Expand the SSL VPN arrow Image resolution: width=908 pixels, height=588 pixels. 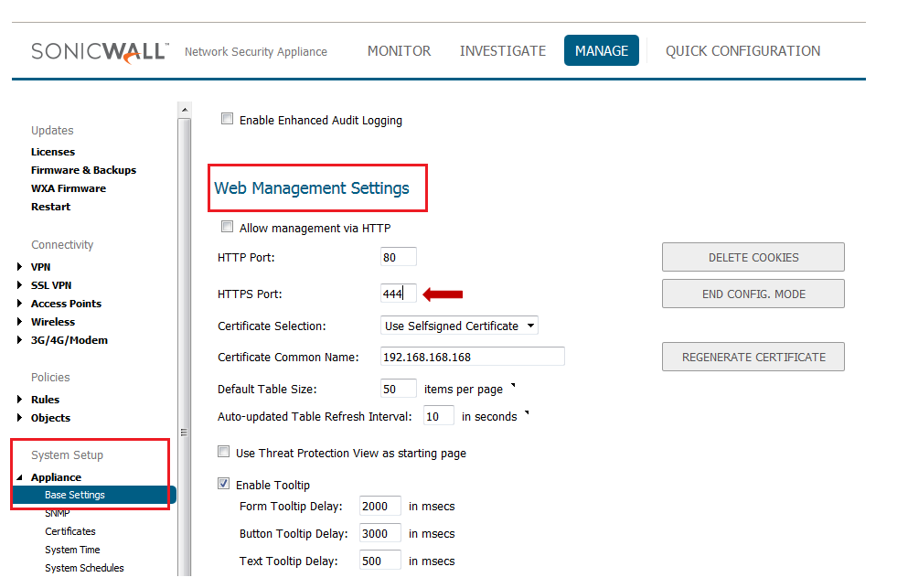20,285
